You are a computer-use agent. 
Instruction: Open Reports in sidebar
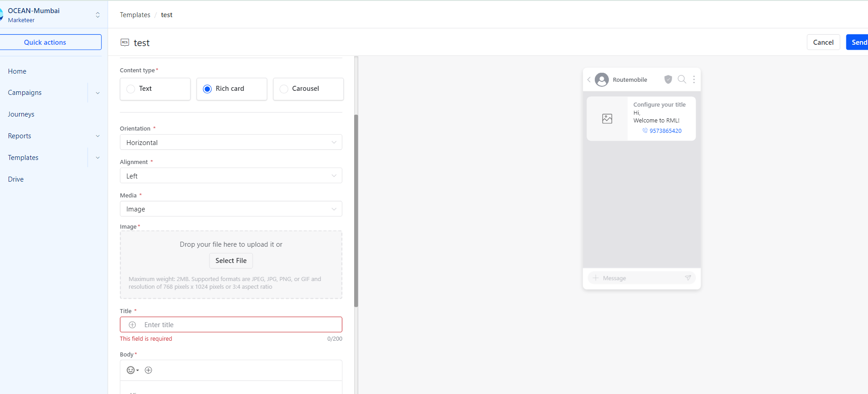point(19,136)
